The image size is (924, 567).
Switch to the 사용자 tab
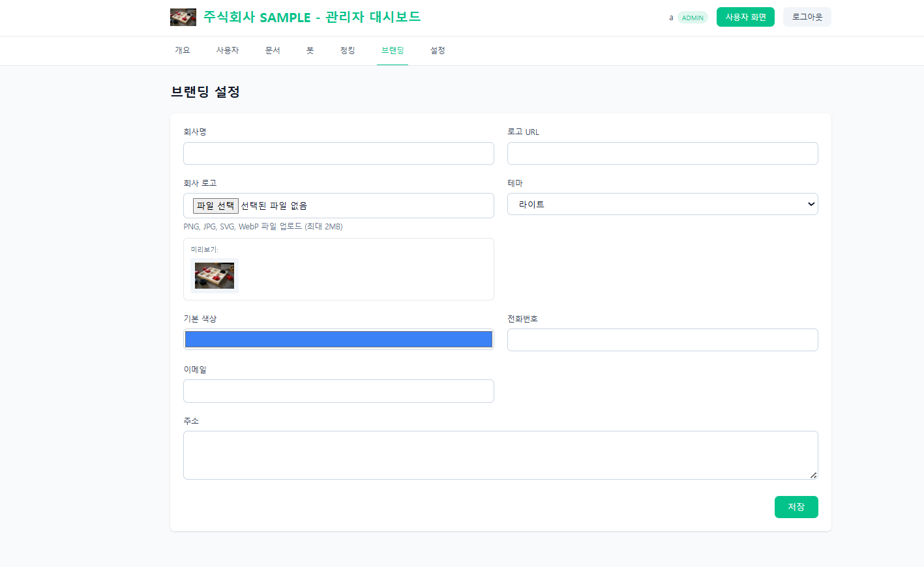point(228,50)
